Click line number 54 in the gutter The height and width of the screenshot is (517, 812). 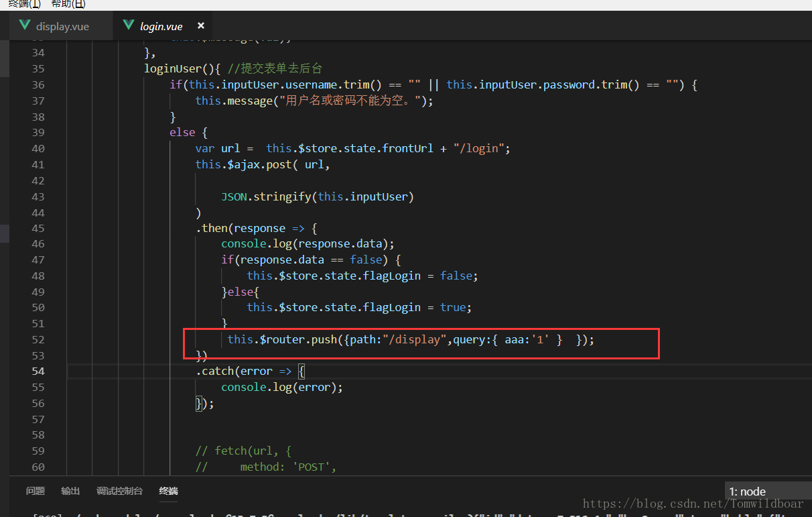click(x=38, y=371)
